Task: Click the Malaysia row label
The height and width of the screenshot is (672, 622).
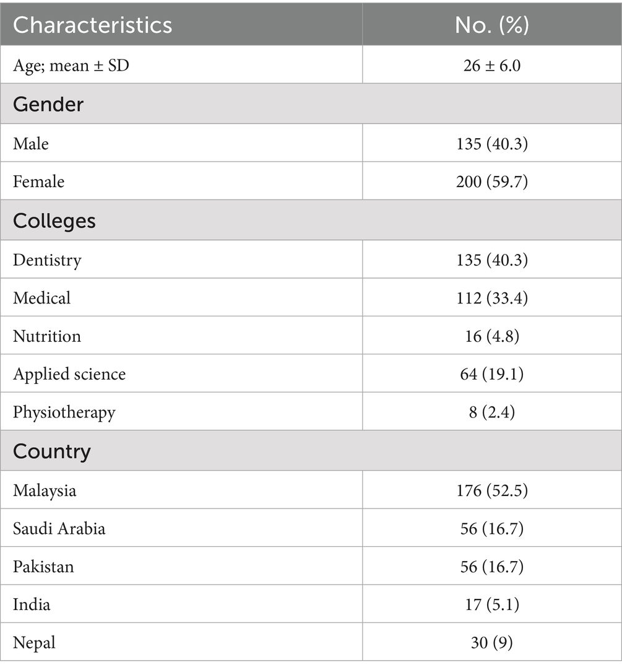Action: (45, 491)
